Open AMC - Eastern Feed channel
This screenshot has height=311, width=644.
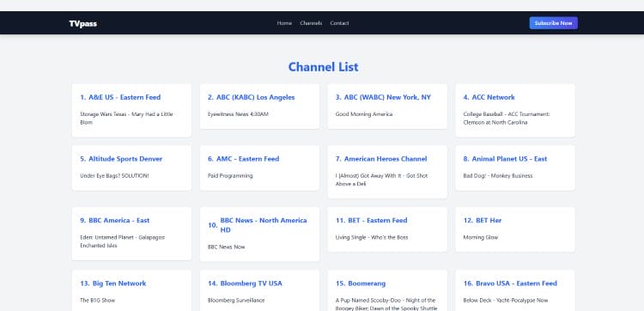pos(247,159)
